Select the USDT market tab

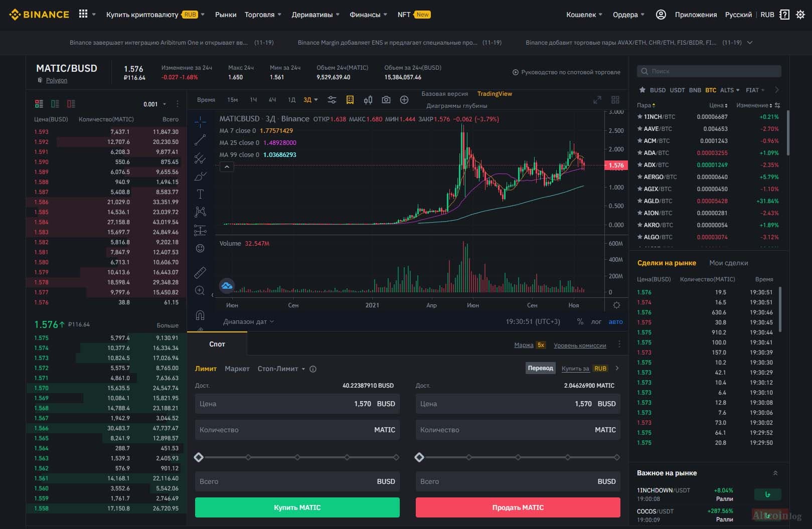[677, 90]
